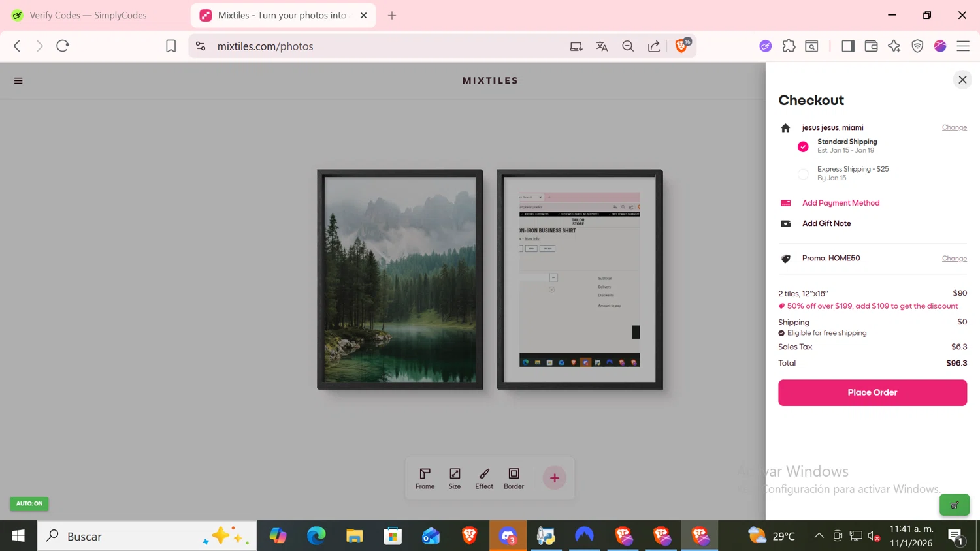The width and height of the screenshot is (980, 551).
Task: Open the Mixtiles hamburger menu
Action: (x=18, y=81)
